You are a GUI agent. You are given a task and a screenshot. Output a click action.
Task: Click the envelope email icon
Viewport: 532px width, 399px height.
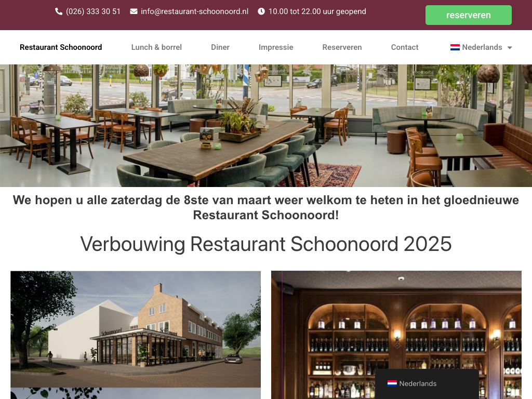tap(134, 11)
